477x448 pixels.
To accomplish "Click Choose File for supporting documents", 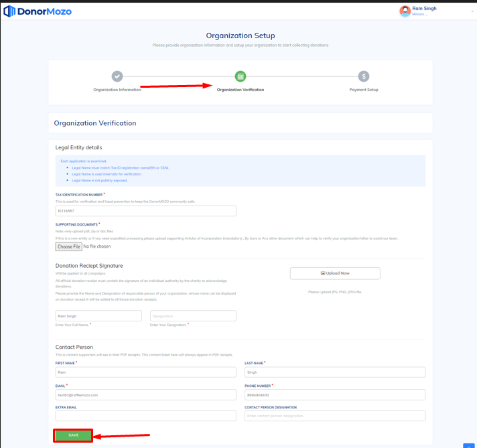I will (69, 246).
